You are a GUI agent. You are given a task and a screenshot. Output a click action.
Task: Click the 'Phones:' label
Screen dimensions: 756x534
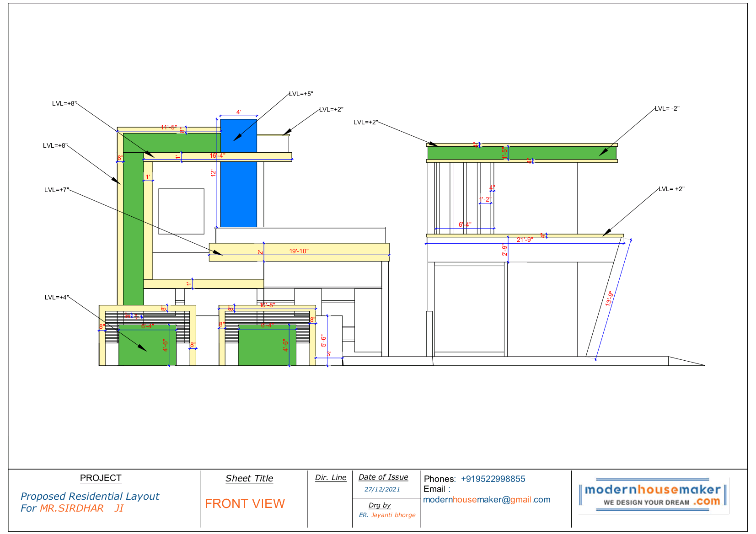click(x=440, y=479)
